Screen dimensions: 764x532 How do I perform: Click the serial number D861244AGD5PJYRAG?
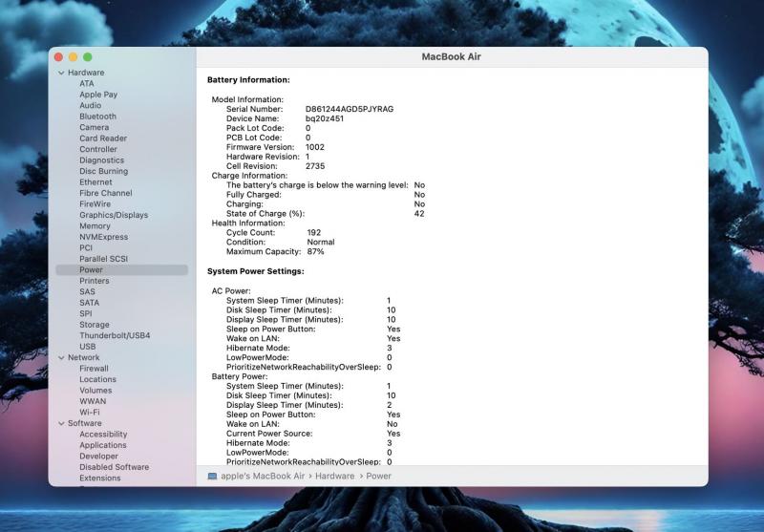tap(350, 109)
